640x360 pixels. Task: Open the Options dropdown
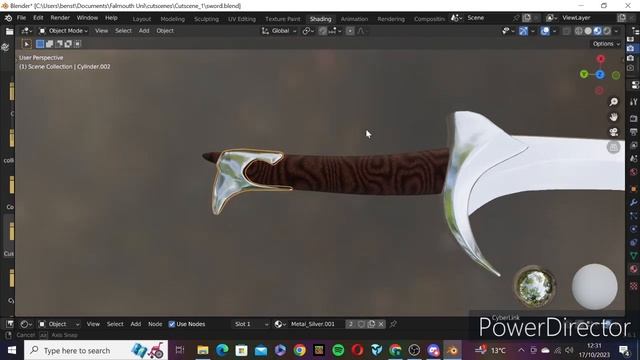point(606,44)
